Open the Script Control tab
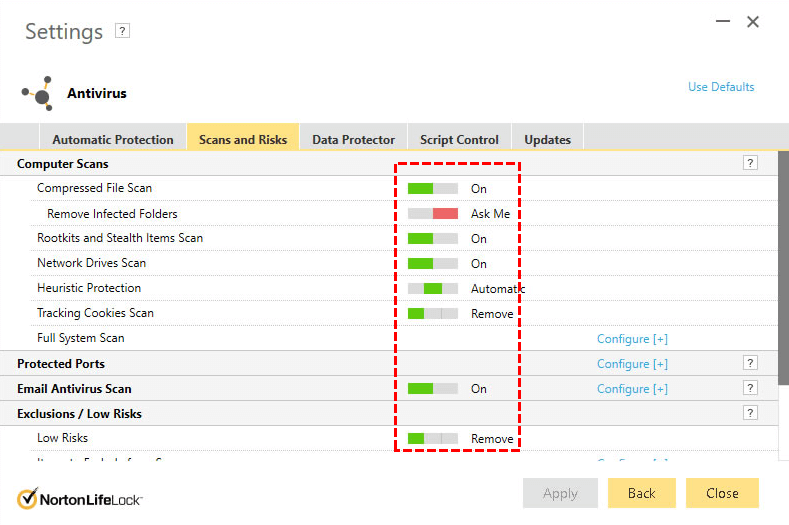Screen dimensions: 789x525 459,139
